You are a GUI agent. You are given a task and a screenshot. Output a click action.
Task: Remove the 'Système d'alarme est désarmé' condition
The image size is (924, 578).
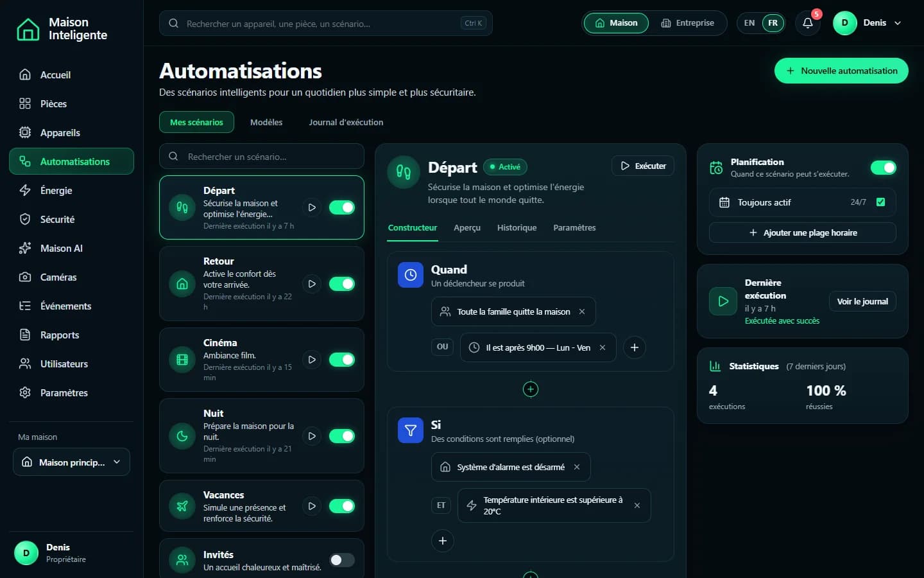coord(577,467)
